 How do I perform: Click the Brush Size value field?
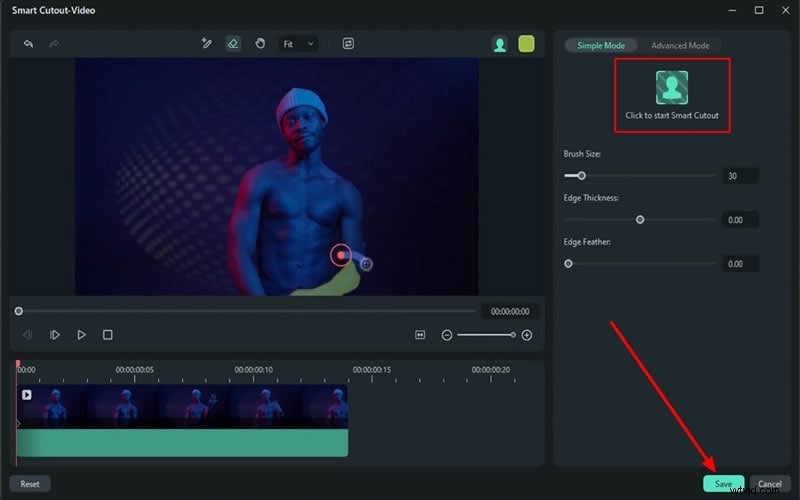740,176
